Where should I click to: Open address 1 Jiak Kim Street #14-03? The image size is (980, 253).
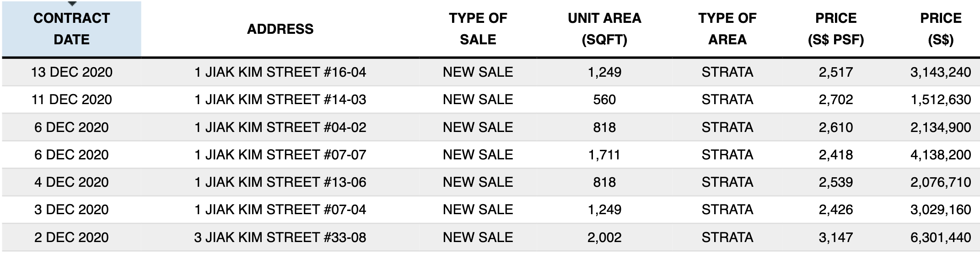tap(280, 100)
